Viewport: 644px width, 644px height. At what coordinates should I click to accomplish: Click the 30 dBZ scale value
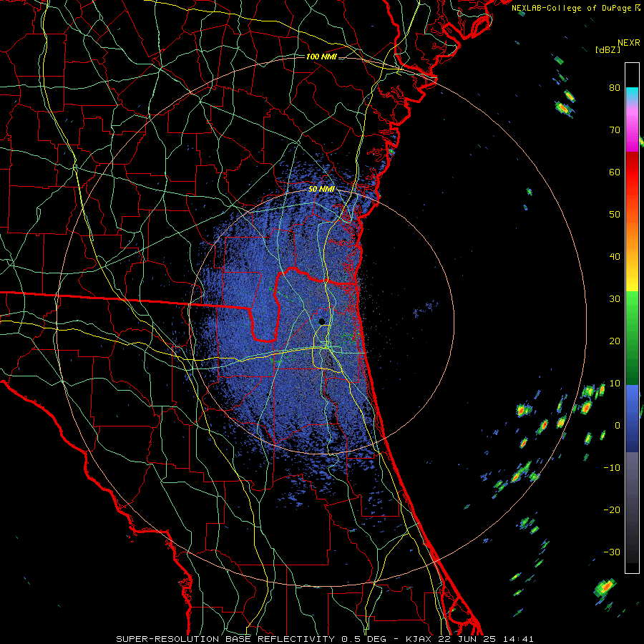pos(615,299)
